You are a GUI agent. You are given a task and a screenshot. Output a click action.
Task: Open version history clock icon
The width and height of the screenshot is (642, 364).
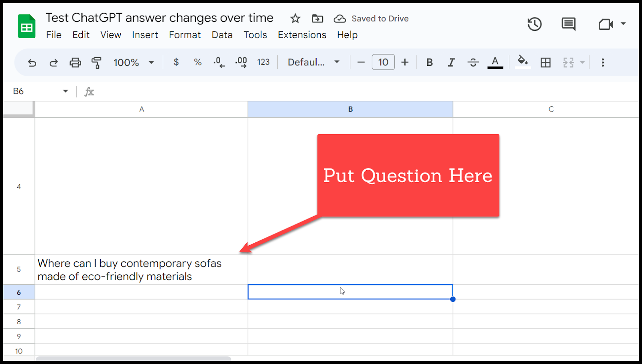534,24
